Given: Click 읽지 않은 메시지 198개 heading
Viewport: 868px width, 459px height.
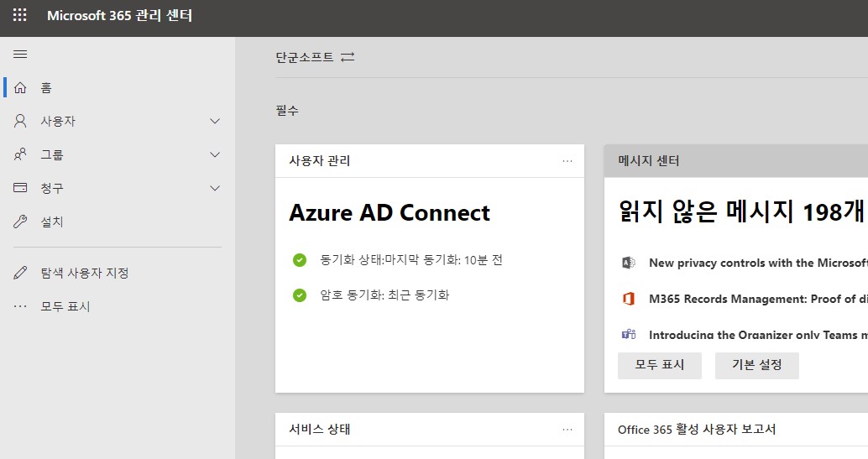Looking at the screenshot, I should click(741, 211).
